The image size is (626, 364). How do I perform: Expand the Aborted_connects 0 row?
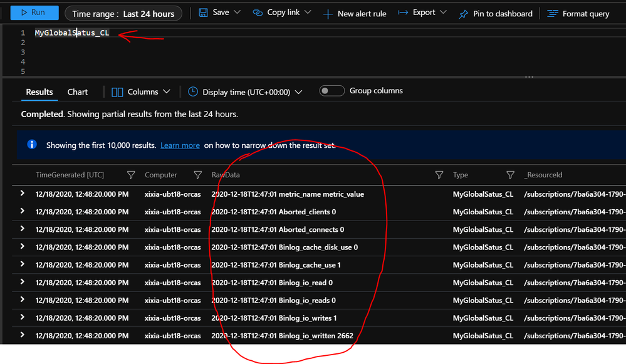click(23, 229)
